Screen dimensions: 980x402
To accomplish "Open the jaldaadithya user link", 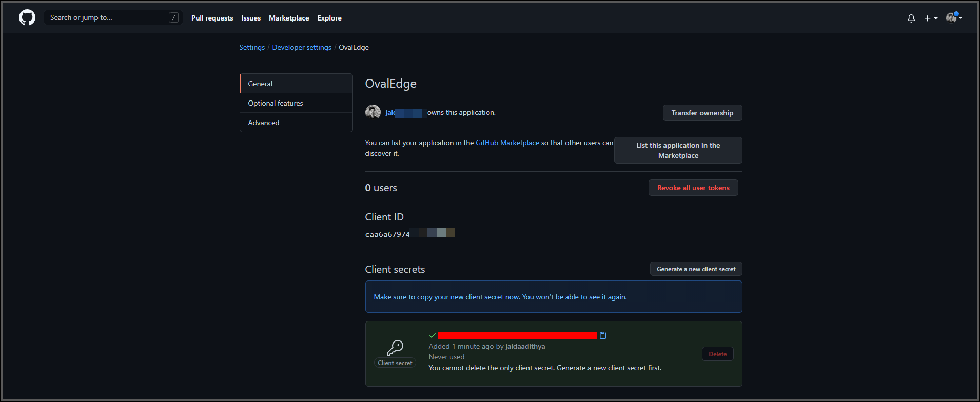I will click(x=525, y=346).
